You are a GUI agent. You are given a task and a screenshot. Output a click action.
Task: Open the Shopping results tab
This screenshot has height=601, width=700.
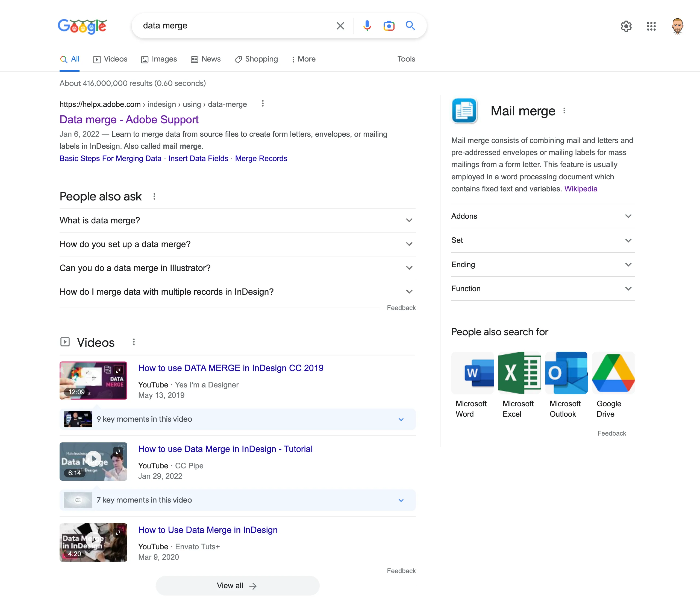(x=256, y=59)
